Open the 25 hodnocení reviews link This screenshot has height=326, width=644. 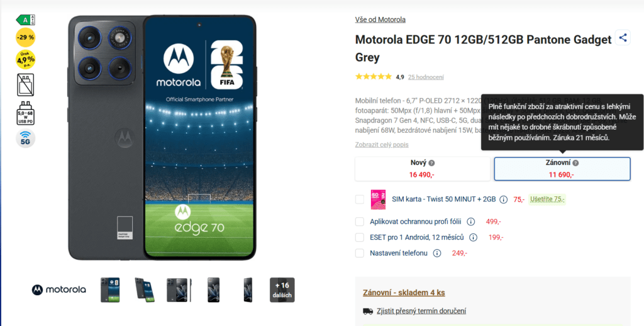(426, 77)
